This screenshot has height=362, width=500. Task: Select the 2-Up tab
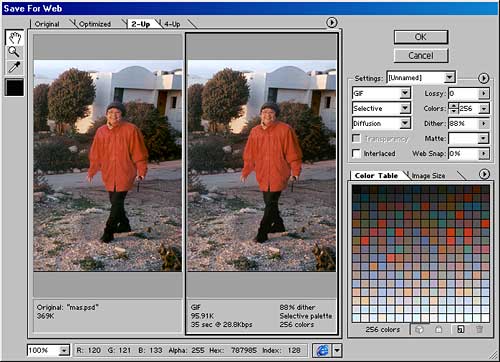click(140, 24)
